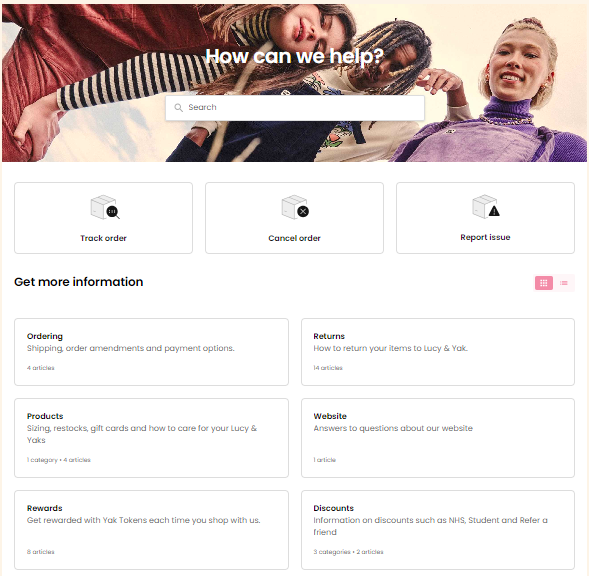Viewport: 589px width, 576px height.
Task: Click the Yak Tokens rewards description text
Action: (143, 520)
